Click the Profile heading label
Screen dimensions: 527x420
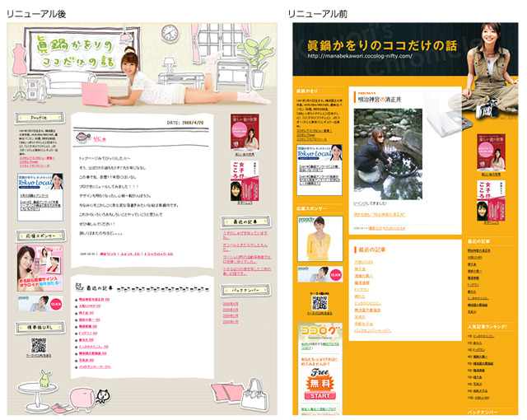[x=40, y=118]
